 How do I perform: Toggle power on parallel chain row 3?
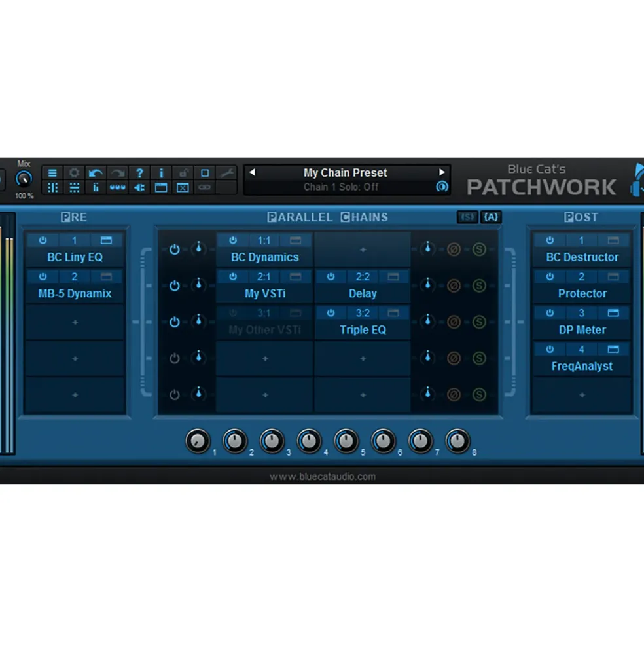click(174, 322)
